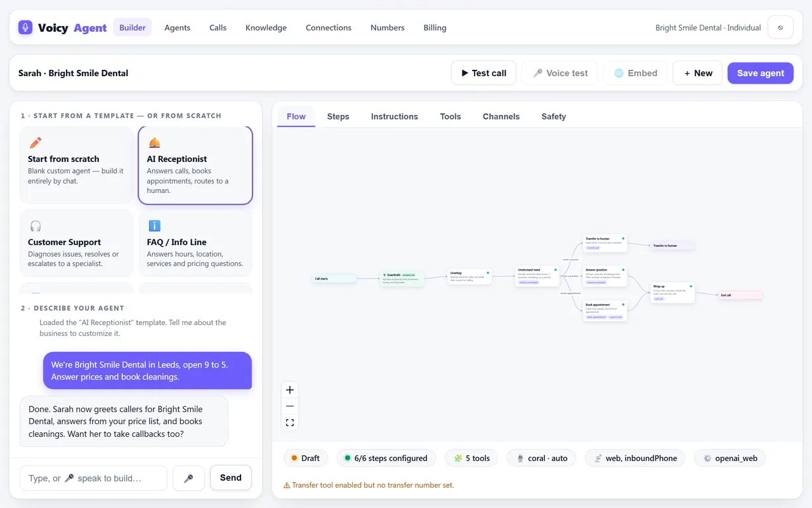This screenshot has height=508, width=812.
Task: Save the agent
Action: pyautogui.click(x=761, y=73)
